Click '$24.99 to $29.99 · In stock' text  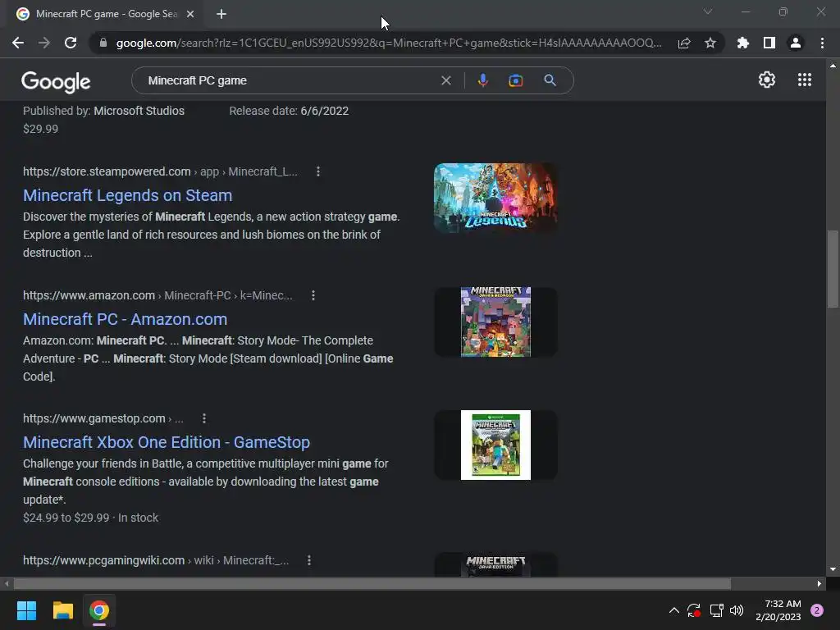pos(90,518)
